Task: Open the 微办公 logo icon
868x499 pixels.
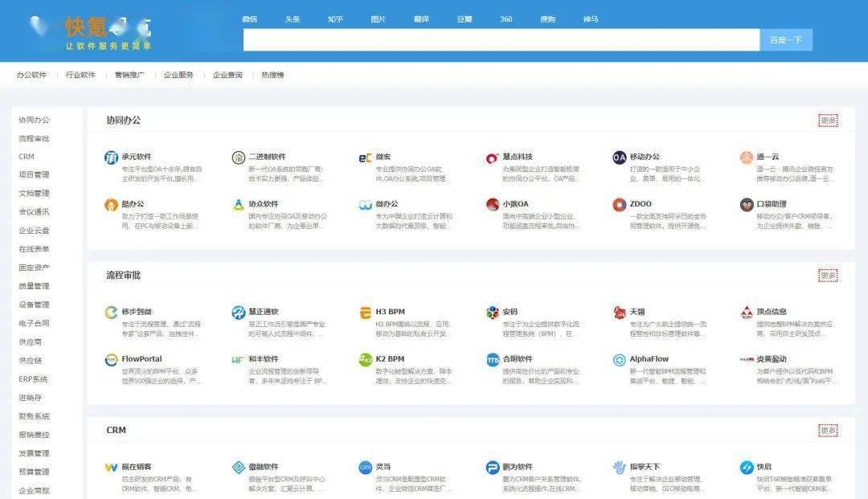Action: (366, 205)
